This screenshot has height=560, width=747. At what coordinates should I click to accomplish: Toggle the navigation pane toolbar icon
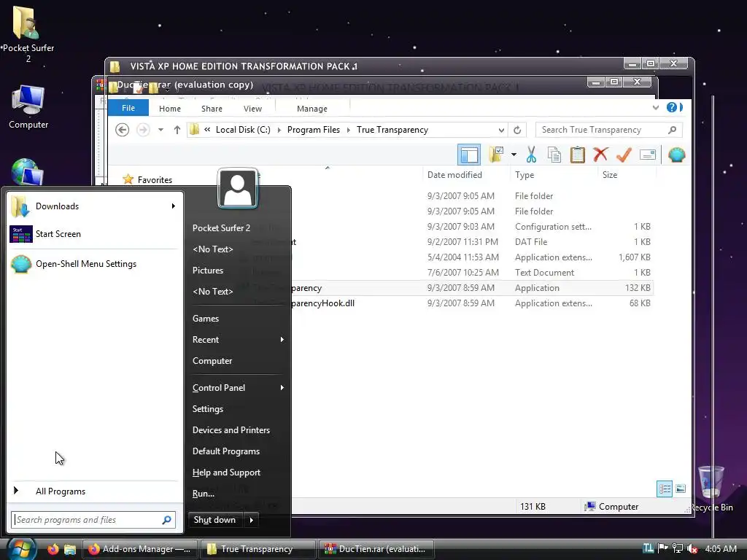coord(469,155)
